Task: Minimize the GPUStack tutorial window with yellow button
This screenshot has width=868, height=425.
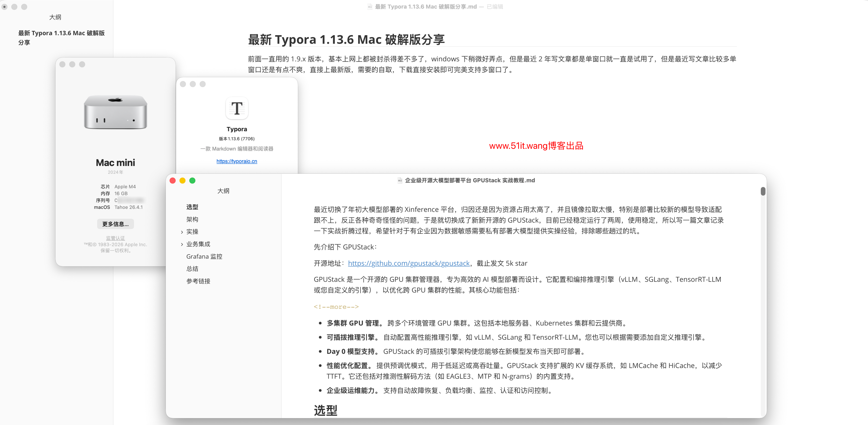Action: tap(182, 181)
